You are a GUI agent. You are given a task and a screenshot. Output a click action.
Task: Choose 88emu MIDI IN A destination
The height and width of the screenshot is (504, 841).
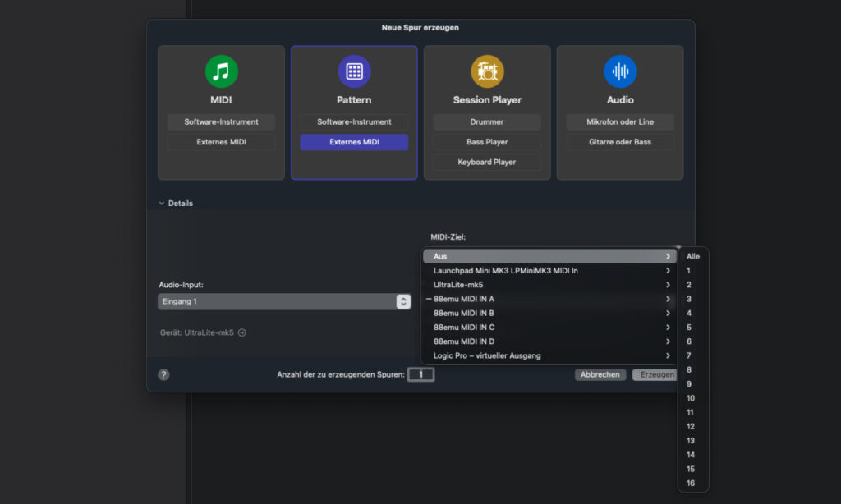click(x=549, y=299)
